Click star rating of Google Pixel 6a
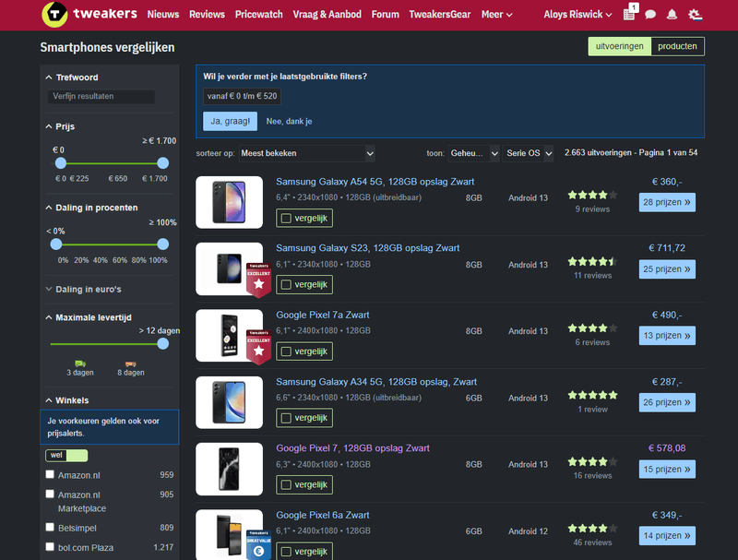Screen dimensions: 738x560 [592, 528]
